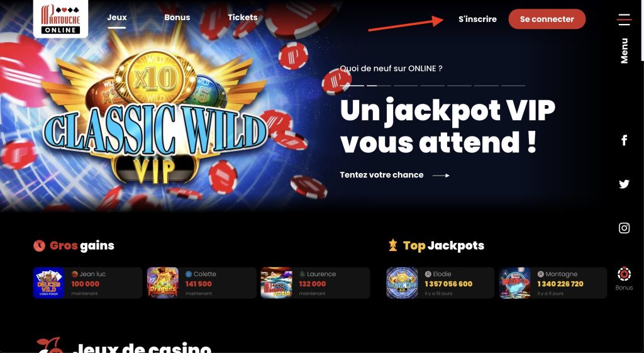Open the Bonus menu item
This screenshot has width=644, height=353.
[177, 18]
